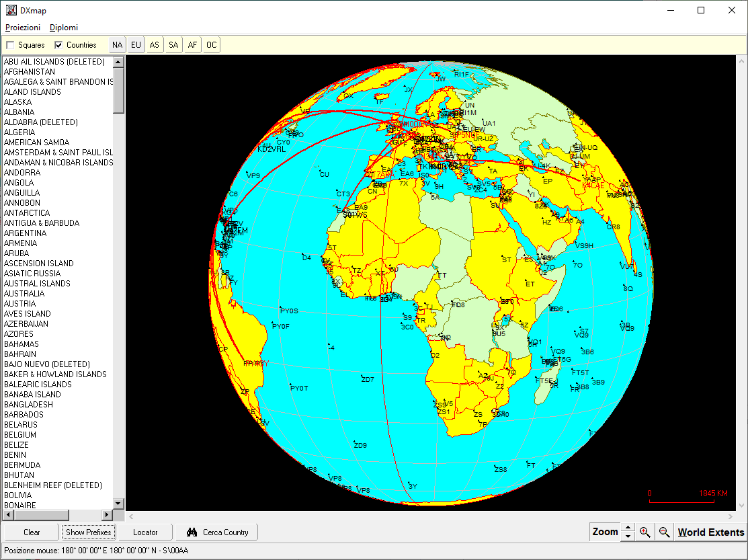Open the Proiezioni menu

(22, 28)
